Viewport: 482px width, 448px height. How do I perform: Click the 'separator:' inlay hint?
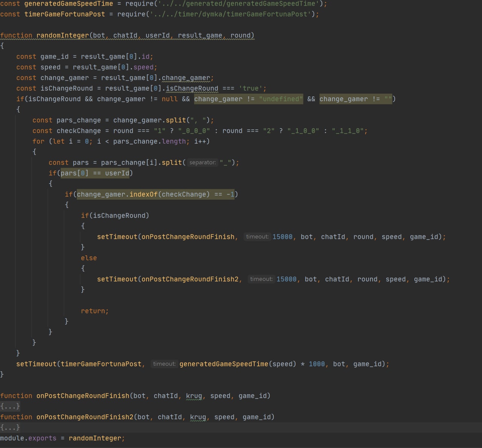coord(203,162)
